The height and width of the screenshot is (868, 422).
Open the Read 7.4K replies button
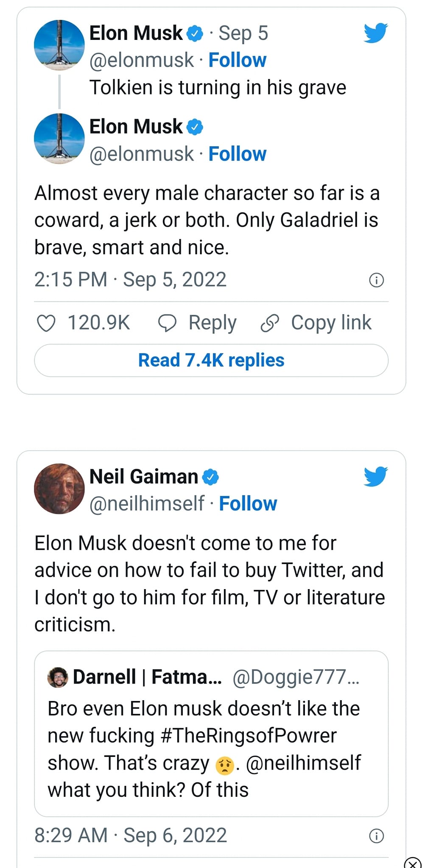(211, 360)
